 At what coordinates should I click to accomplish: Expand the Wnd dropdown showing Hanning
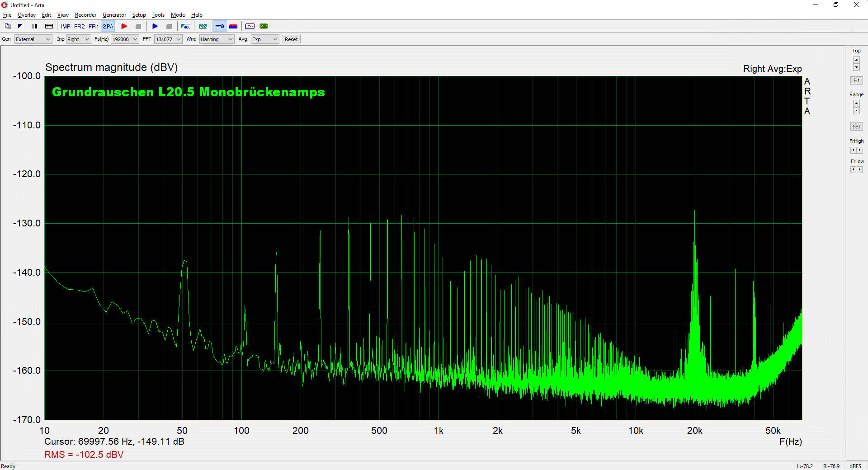coord(217,39)
